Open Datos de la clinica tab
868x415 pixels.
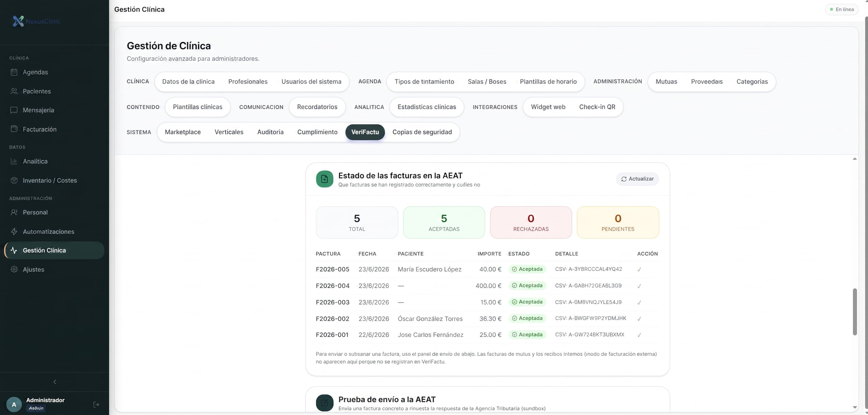pos(188,81)
